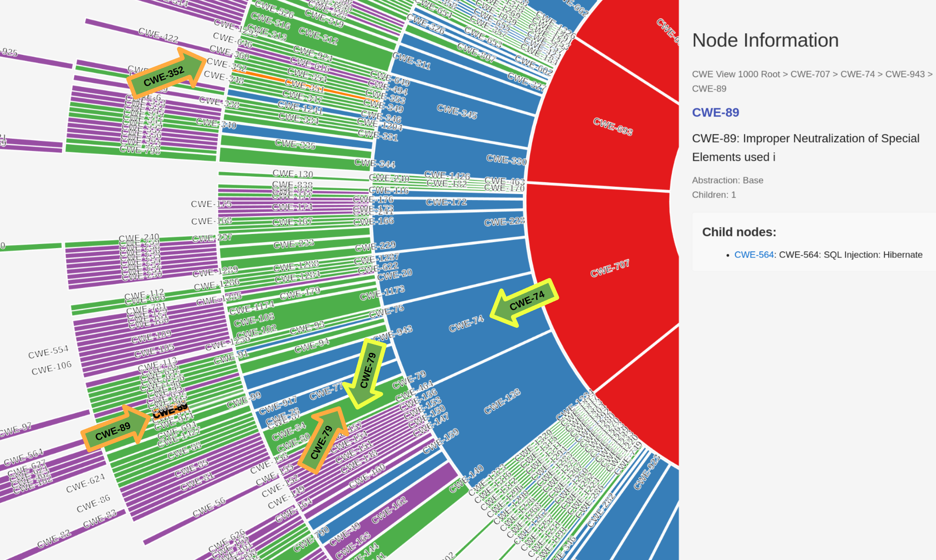Click the CWE-56 chart segment
Viewport: 936px width, 560px height.
(x=209, y=507)
